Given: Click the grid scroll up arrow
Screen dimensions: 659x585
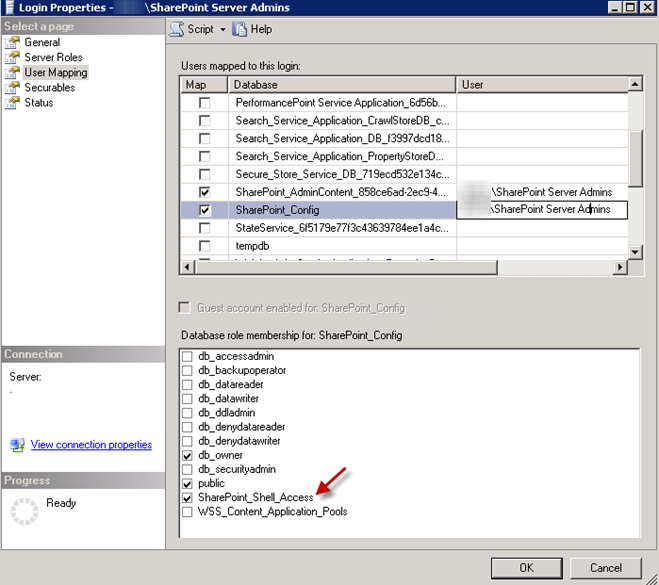Looking at the screenshot, I should (635, 84).
